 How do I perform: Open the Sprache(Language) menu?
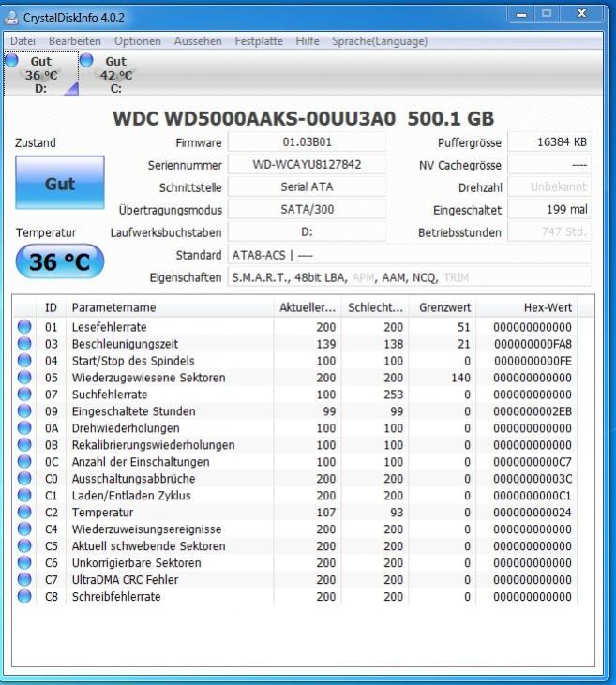point(380,41)
